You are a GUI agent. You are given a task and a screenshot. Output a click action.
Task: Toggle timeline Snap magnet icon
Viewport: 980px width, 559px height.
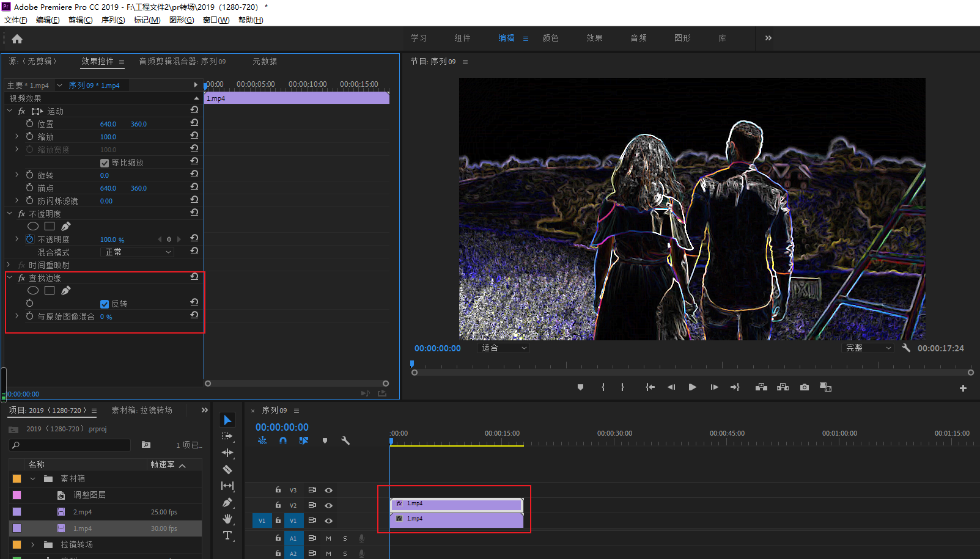pyautogui.click(x=283, y=440)
